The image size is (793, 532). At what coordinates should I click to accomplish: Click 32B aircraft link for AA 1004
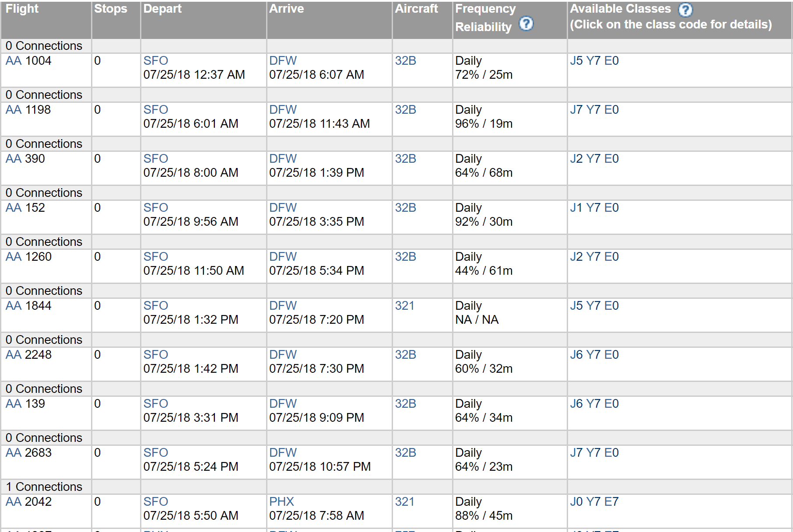[405, 61]
